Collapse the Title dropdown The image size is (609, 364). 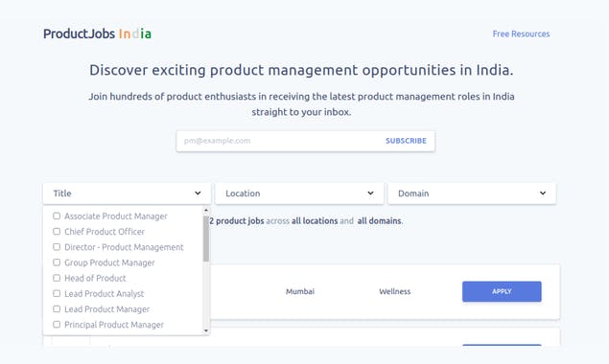127,193
